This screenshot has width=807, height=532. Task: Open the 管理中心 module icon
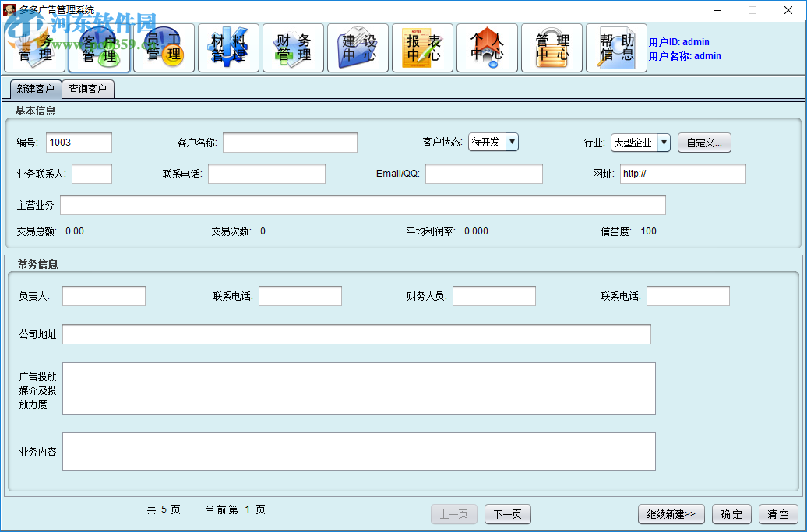point(552,48)
